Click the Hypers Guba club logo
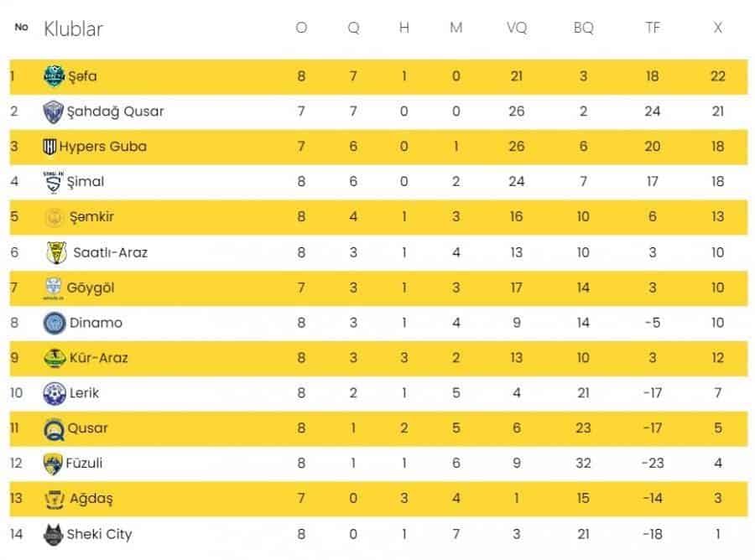Screen dimensions: 755x560 tap(50, 147)
